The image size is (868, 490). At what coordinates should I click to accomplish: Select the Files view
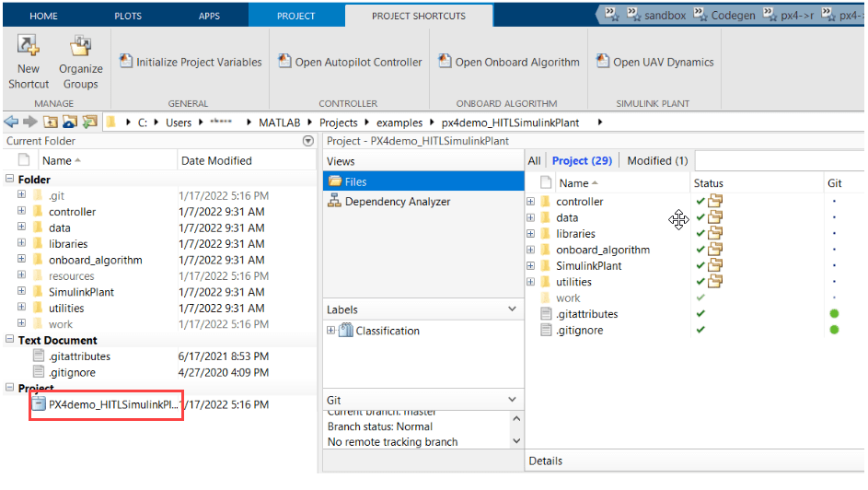coord(423,181)
